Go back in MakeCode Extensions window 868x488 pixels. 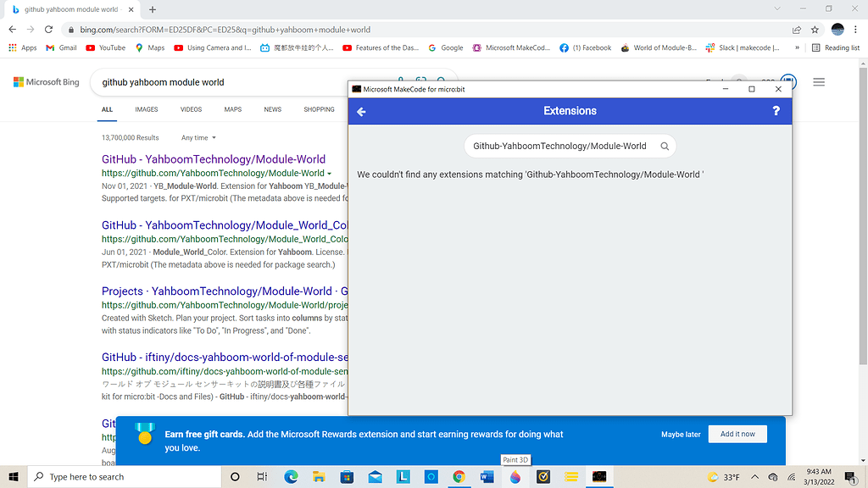click(361, 112)
